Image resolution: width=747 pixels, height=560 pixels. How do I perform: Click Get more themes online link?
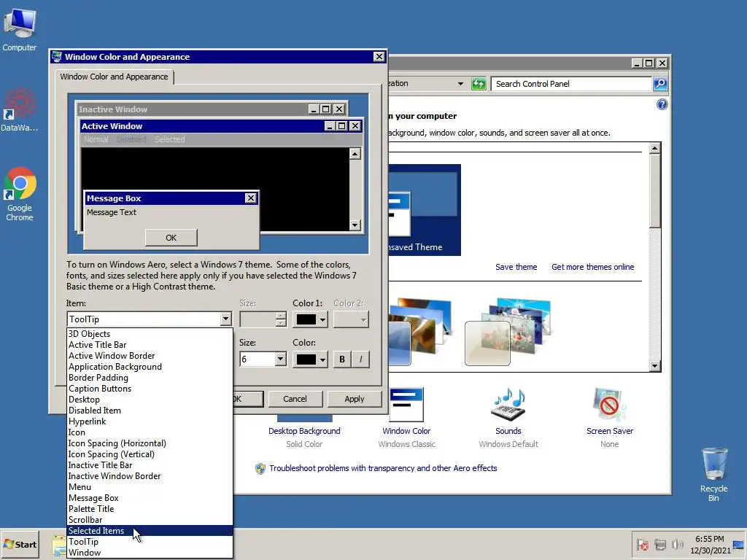point(592,267)
